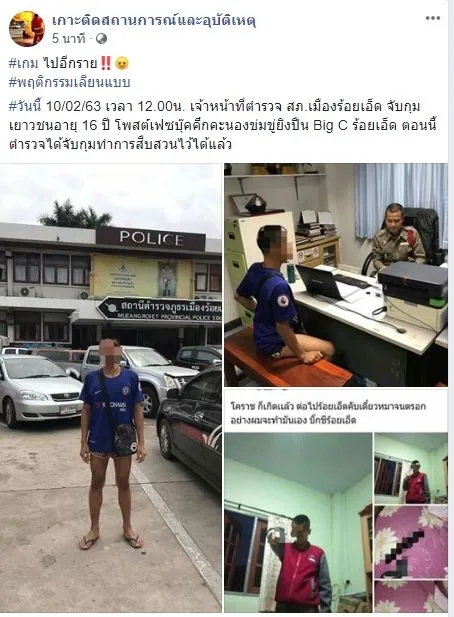Open the #เกม hashtag

tap(23, 63)
